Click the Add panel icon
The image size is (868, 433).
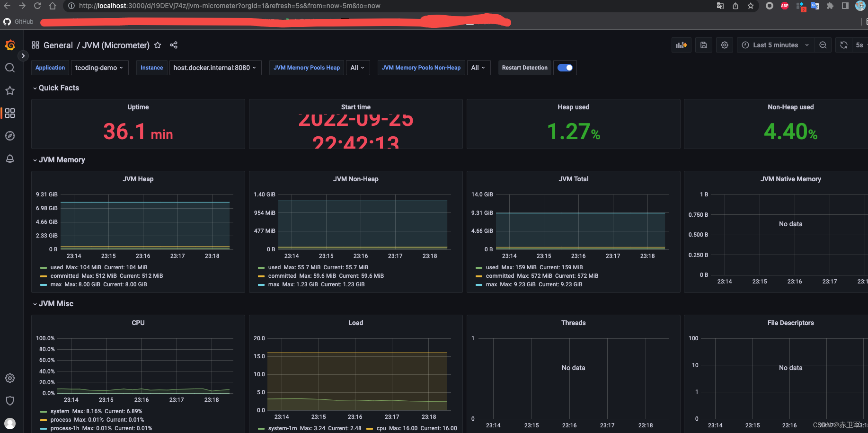click(682, 45)
